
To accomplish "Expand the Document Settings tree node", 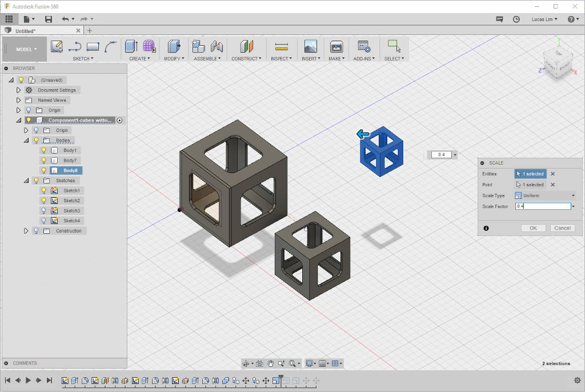I will (19, 90).
